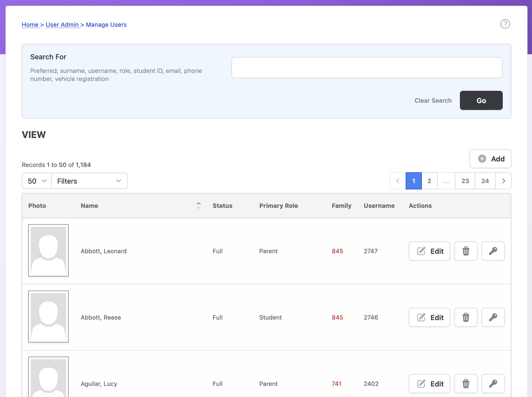Edit user Aguilar, Lucy
The image size is (532, 397).
pos(429,384)
